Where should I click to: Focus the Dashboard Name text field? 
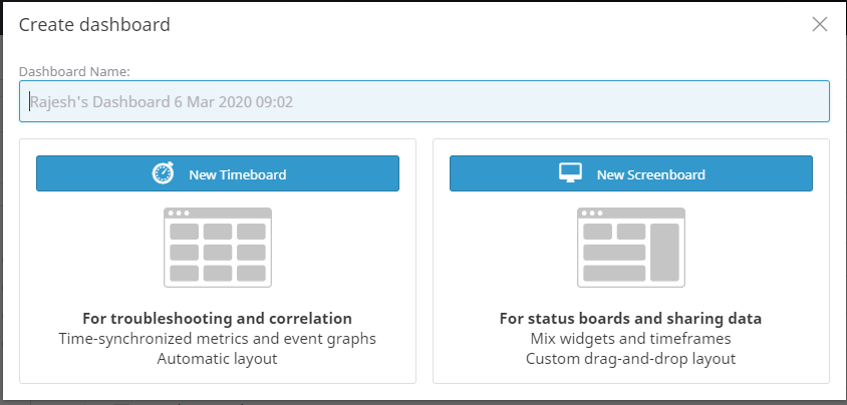coord(424,101)
